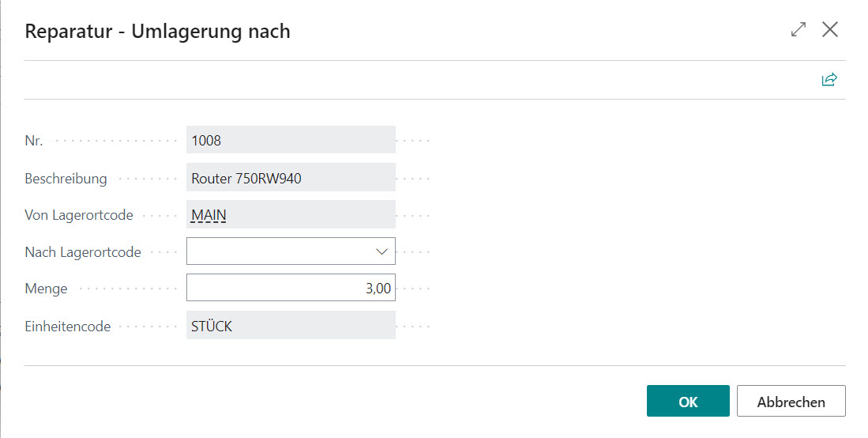Open the Nach Lagerortcode dropdown arrow
Viewport: 868px width, 438px height.
(382, 251)
